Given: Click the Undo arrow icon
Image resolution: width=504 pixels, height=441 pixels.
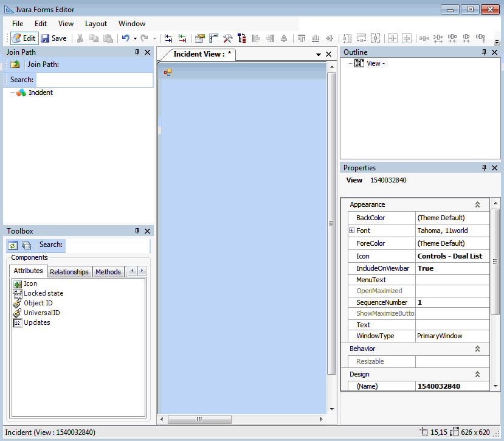Looking at the screenshot, I should 125,38.
